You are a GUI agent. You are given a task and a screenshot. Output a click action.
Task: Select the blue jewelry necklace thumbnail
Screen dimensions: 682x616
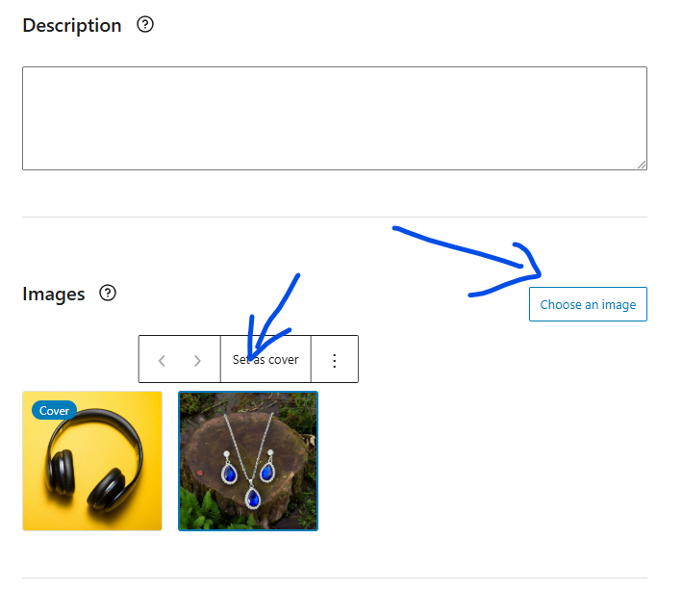point(248,460)
